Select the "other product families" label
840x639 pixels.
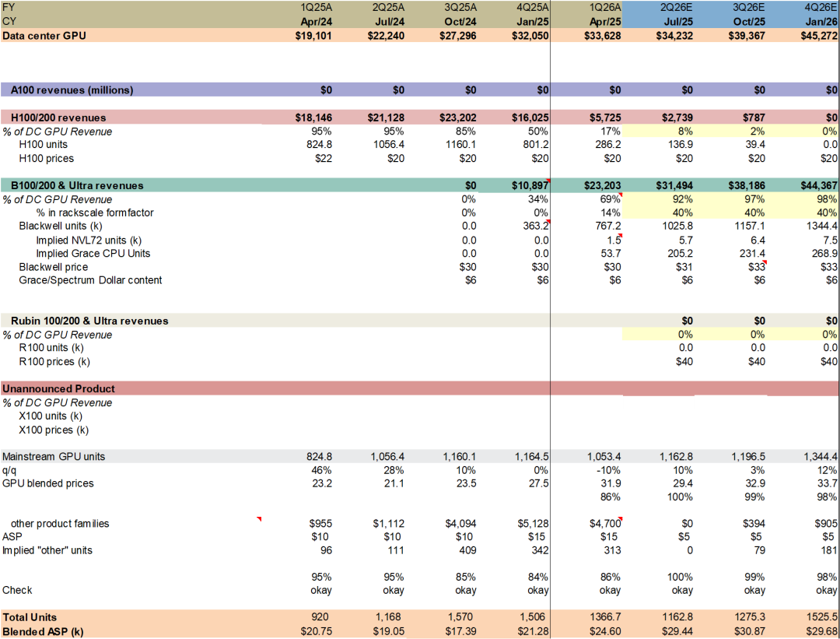(x=60, y=524)
